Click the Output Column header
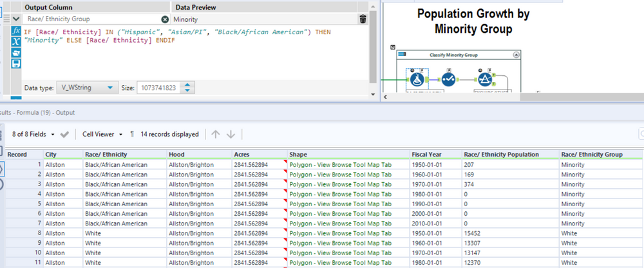This screenshot has height=268, width=644. click(49, 7)
